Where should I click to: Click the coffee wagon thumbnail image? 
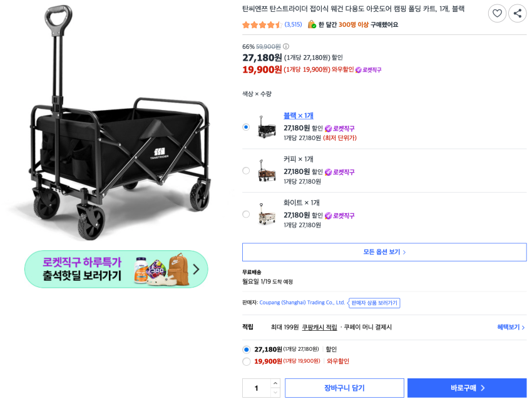(267, 170)
